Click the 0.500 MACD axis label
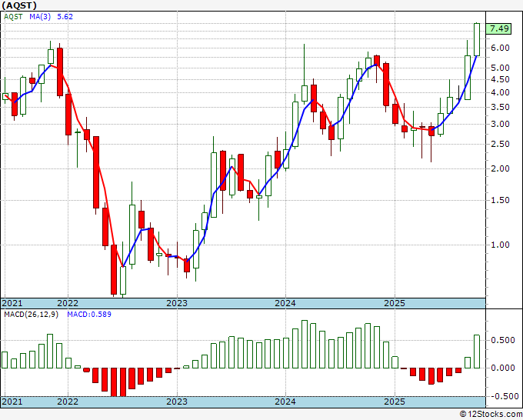This screenshot has height=420, width=523. [x=503, y=340]
